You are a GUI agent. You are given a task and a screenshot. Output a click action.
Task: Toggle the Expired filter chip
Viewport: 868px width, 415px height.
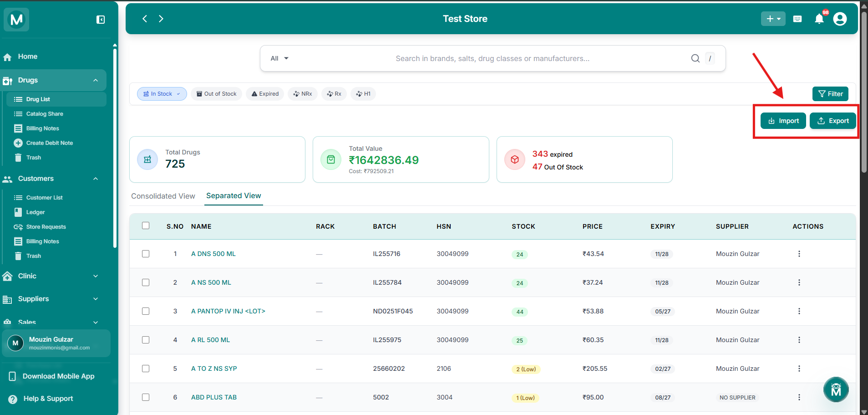click(x=265, y=94)
